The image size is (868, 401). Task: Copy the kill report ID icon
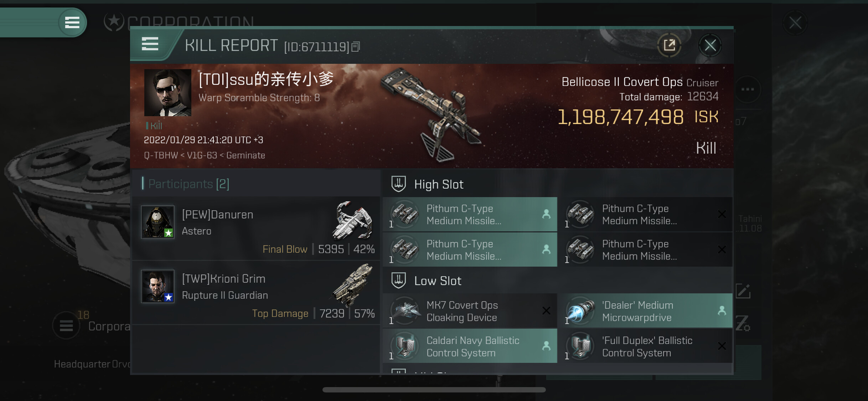tap(356, 47)
